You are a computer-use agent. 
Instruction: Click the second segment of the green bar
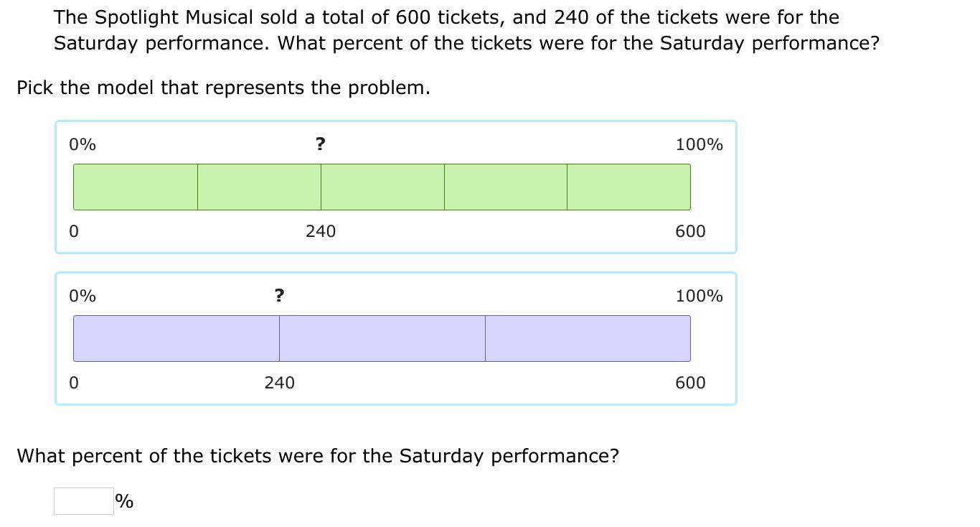[259, 187]
